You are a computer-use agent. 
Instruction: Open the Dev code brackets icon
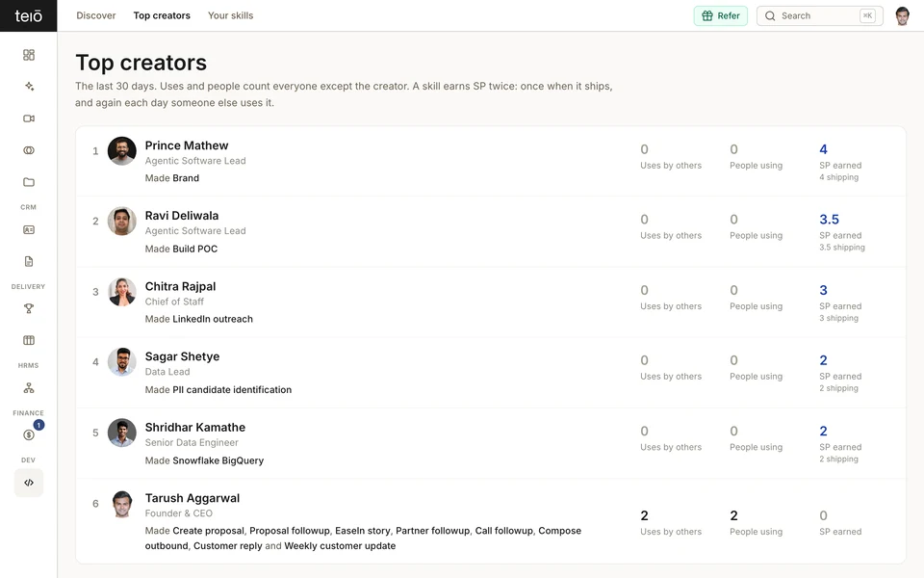click(28, 483)
